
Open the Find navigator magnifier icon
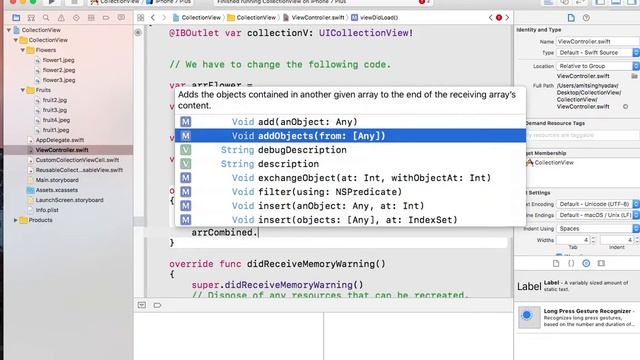[46, 18]
